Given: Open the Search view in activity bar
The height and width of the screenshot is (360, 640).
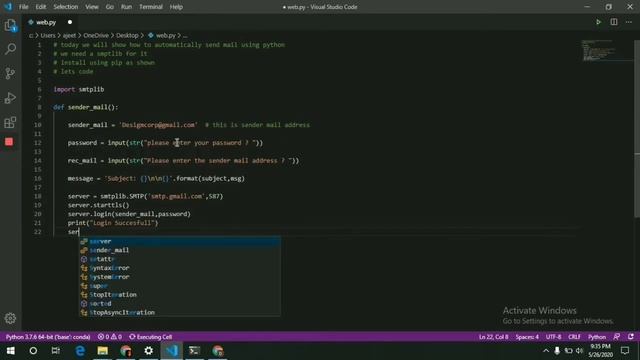Looking at the screenshot, I should (10, 49).
